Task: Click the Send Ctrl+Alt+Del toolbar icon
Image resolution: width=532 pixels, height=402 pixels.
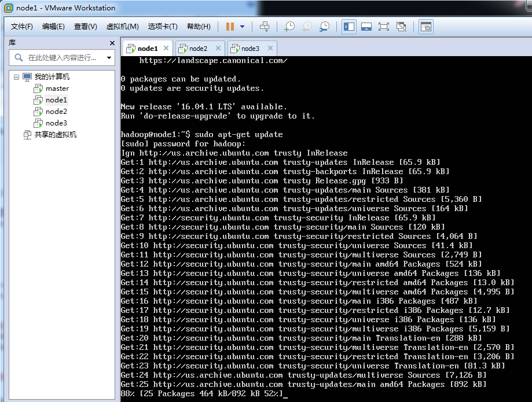Action: pos(265,27)
